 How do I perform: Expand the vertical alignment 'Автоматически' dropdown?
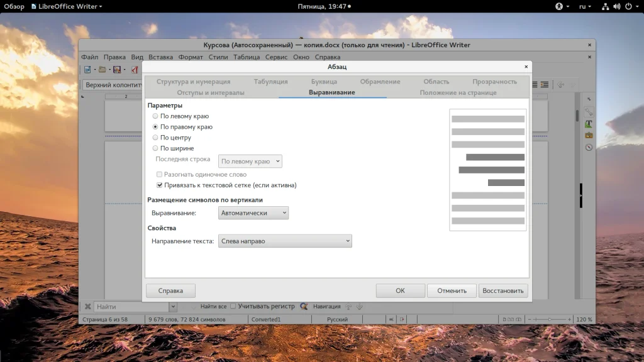(x=253, y=213)
